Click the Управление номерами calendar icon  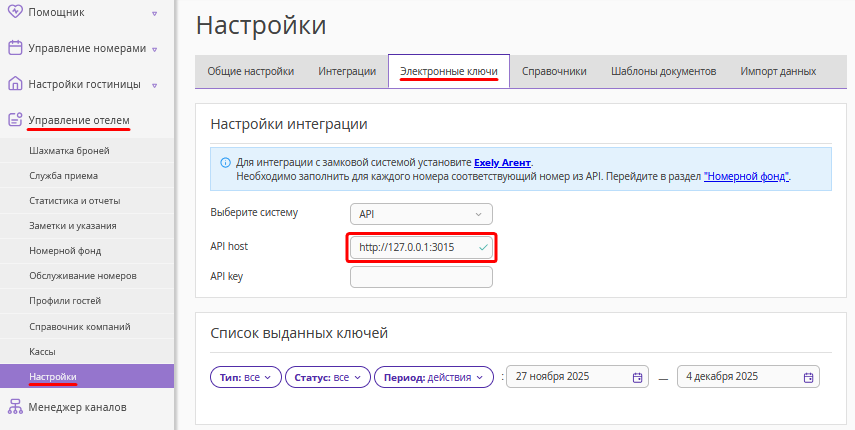[14, 48]
